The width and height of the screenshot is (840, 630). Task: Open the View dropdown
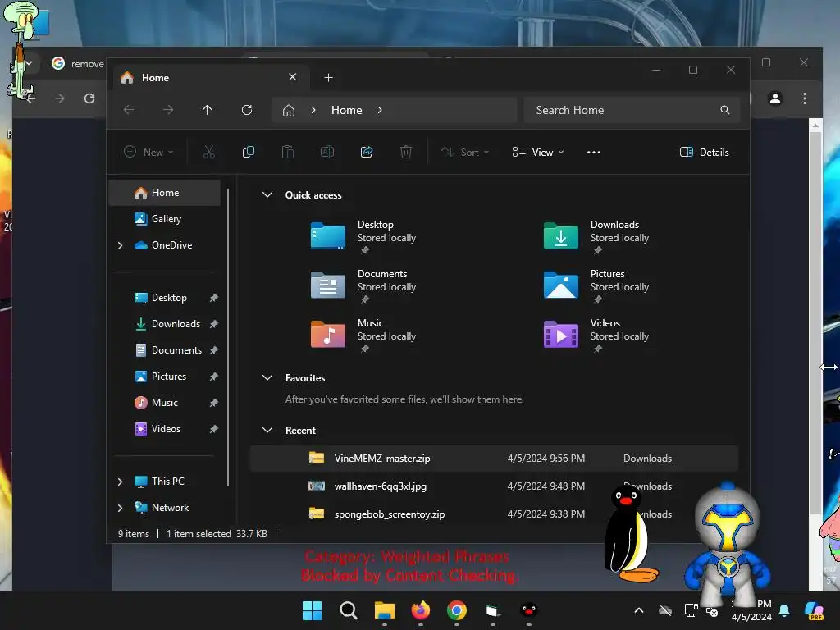tap(538, 152)
